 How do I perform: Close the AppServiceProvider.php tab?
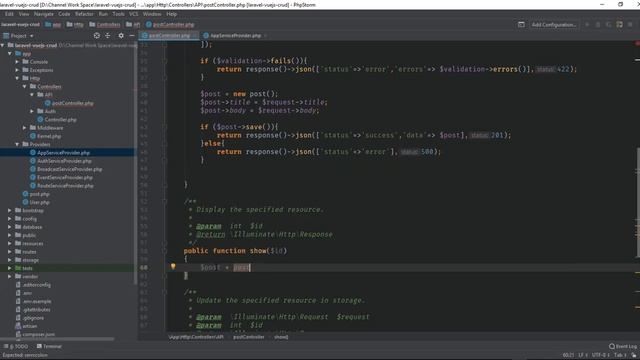pos(266,36)
